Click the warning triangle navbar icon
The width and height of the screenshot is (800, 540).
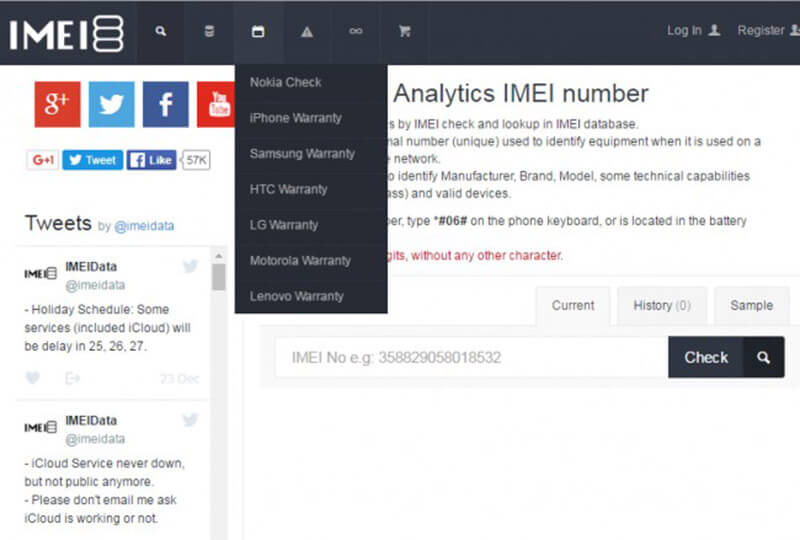[x=307, y=32]
